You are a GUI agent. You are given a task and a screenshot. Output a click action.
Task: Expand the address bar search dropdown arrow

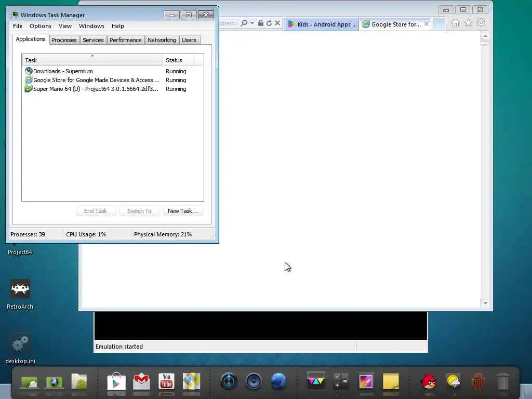point(252,23)
